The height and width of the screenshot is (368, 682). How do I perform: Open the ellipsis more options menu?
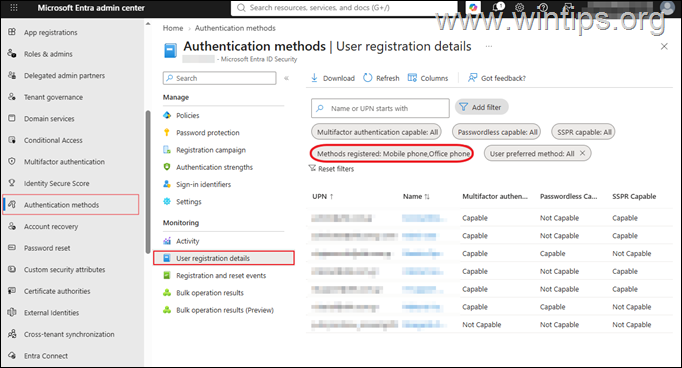pyautogui.click(x=489, y=46)
